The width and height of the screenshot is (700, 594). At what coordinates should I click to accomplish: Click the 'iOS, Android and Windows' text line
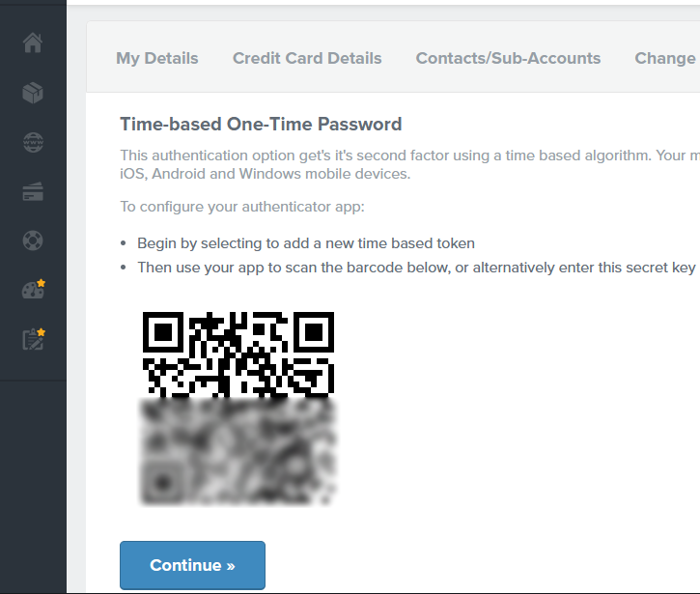pyautogui.click(x=266, y=175)
